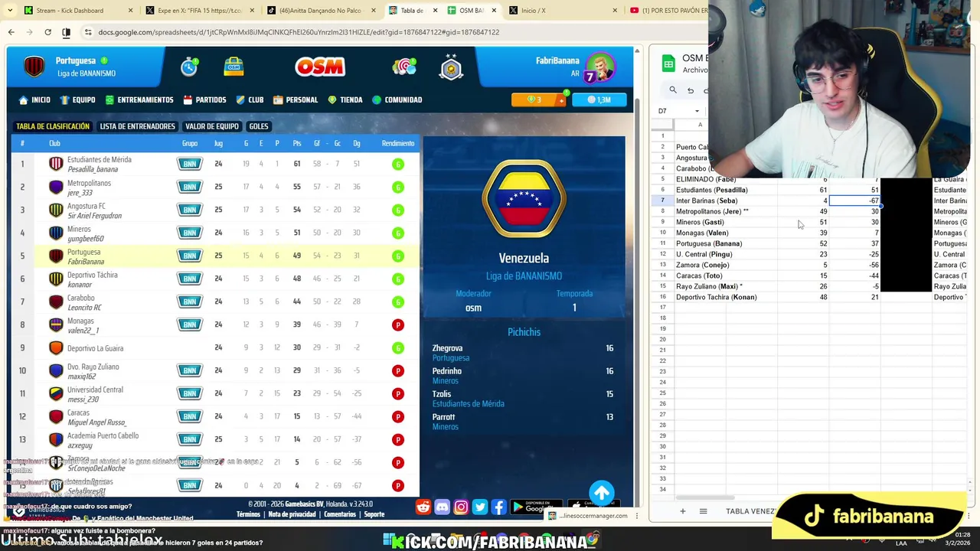Click BNN group badge for Estudiantes de Mérida
980x551 pixels.
[x=190, y=164]
